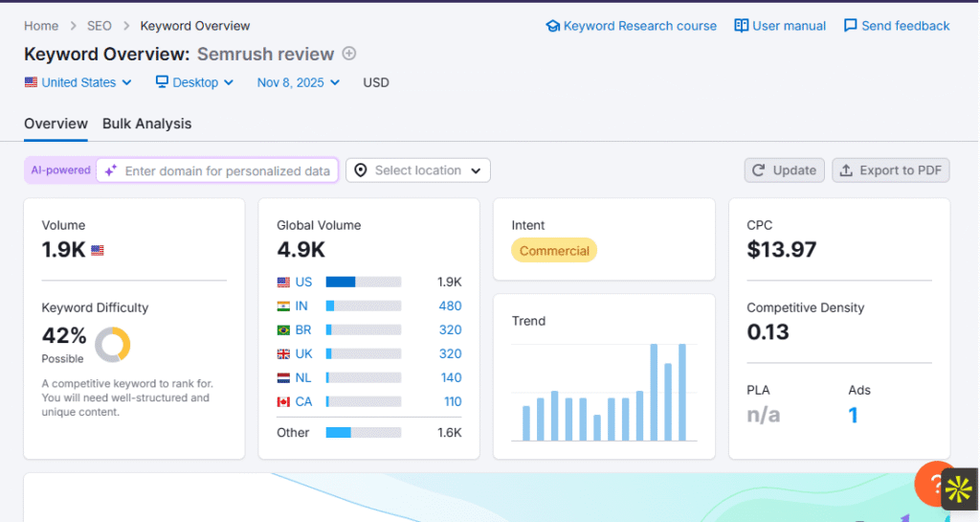Screen dimensions: 980x522
Task: Click the Netherlands flag in Global Volume
Action: coord(283,377)
